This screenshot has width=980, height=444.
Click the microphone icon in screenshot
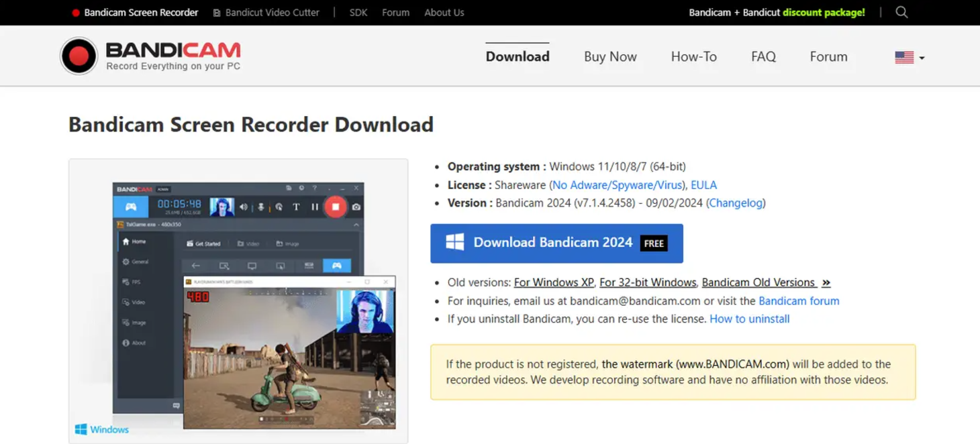pos(261,207)
